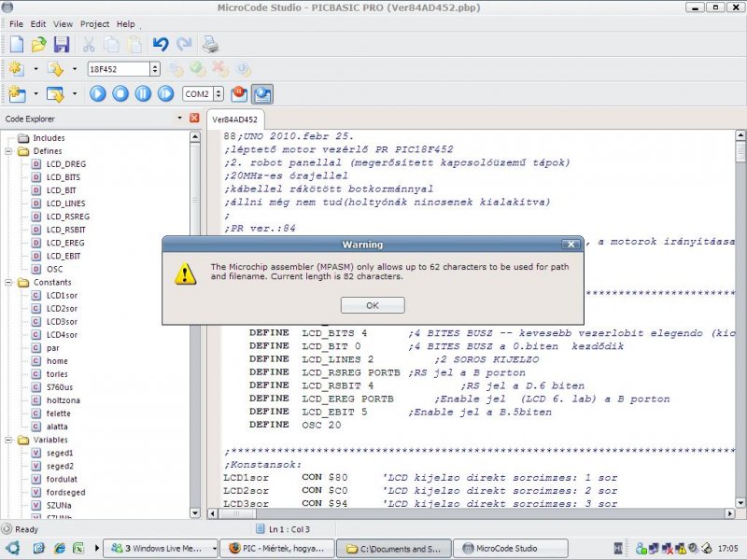Redo the last undone edit
Image resolution: width=747 pixels, height=560 pixels.
tap(184, 44)
